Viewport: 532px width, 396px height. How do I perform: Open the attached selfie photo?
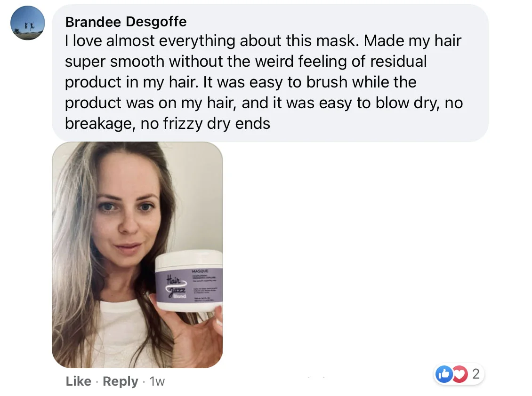pyautogui.click(x=137, y=254)
